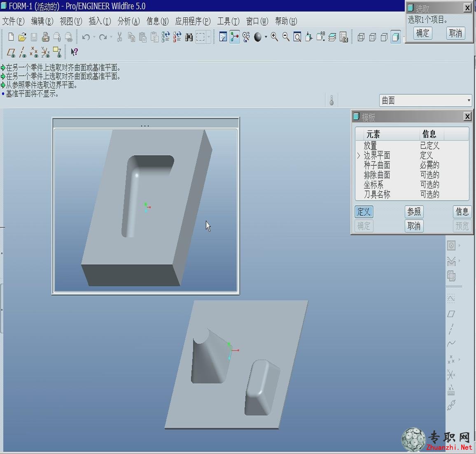Image resolution: width=476 pixels, height=454 pixels.
Task: Switch display style to Shading
Action: coord(396,37)
